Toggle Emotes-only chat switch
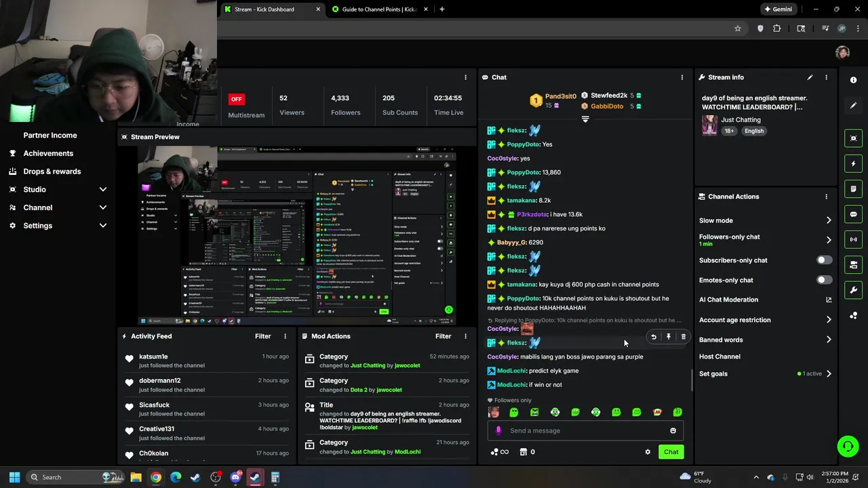The image size is (868, 488). (x=824, y=280)
